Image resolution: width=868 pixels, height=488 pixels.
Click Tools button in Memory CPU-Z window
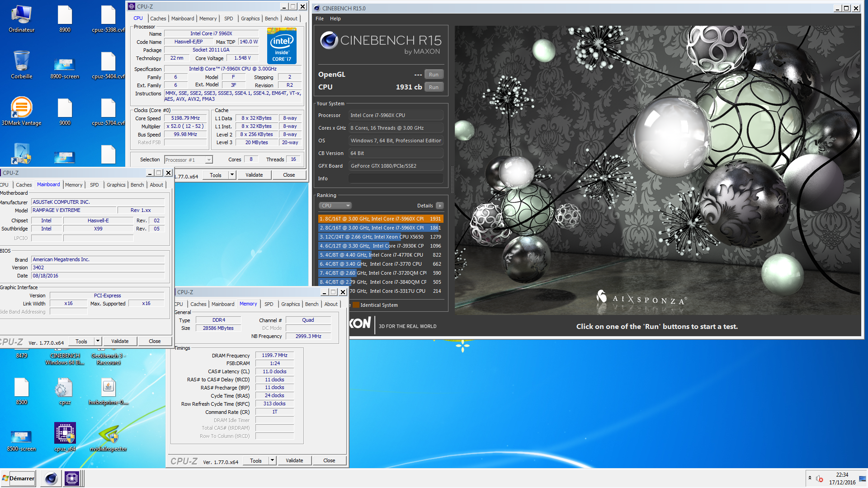tap(255, 460)
